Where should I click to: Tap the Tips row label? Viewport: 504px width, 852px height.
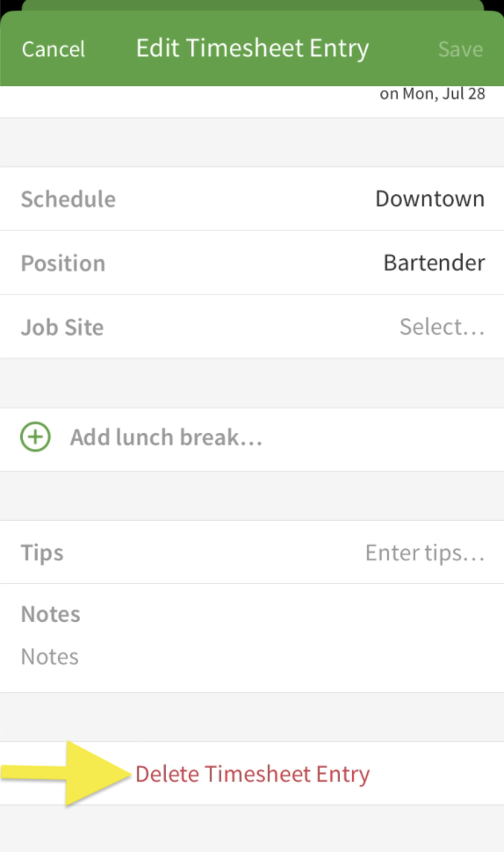point(42,553)
